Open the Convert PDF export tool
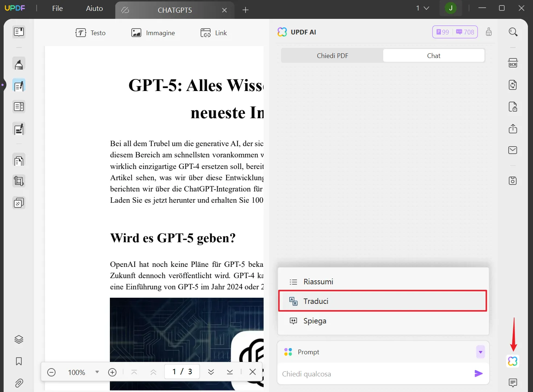This screenshot has width=533, height=392. [x=513, y=85]
